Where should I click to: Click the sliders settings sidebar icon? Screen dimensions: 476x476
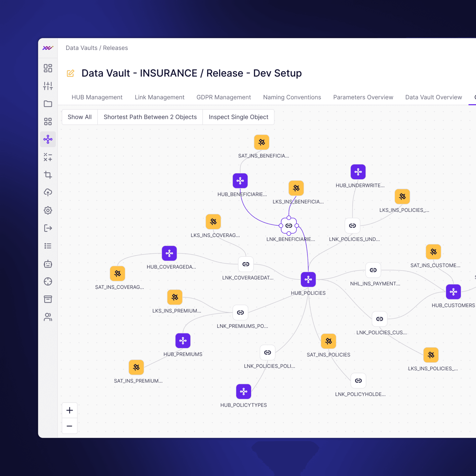tap(48, 86)
